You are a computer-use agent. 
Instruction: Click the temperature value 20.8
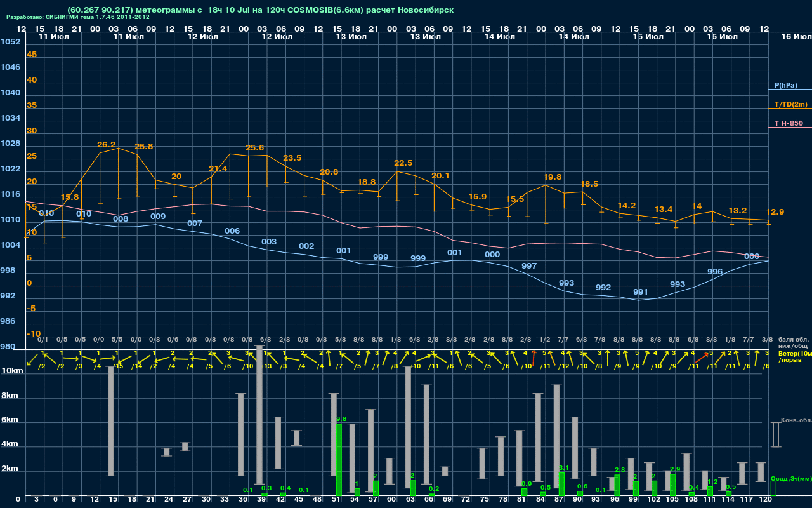point(329,171)
